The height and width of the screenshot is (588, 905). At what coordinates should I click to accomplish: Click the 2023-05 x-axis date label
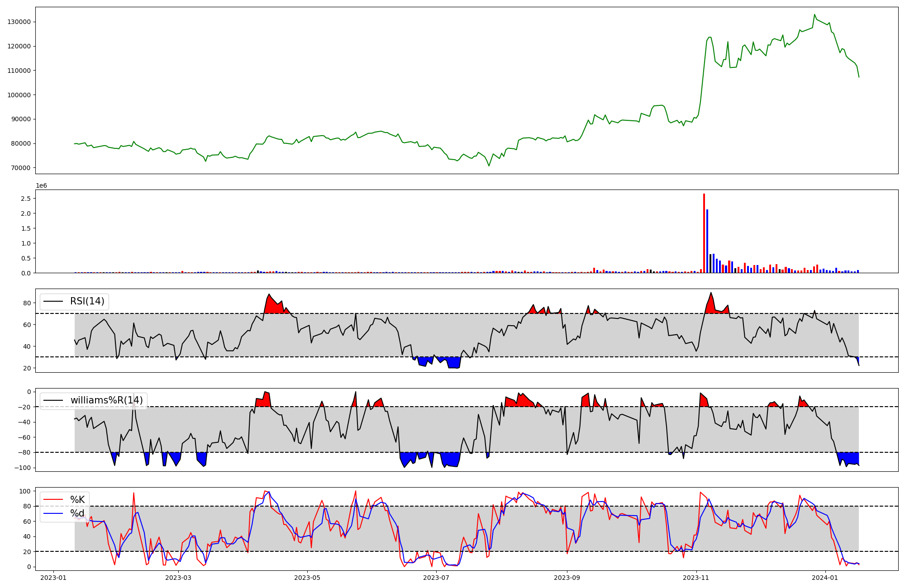tap(307, 578)
